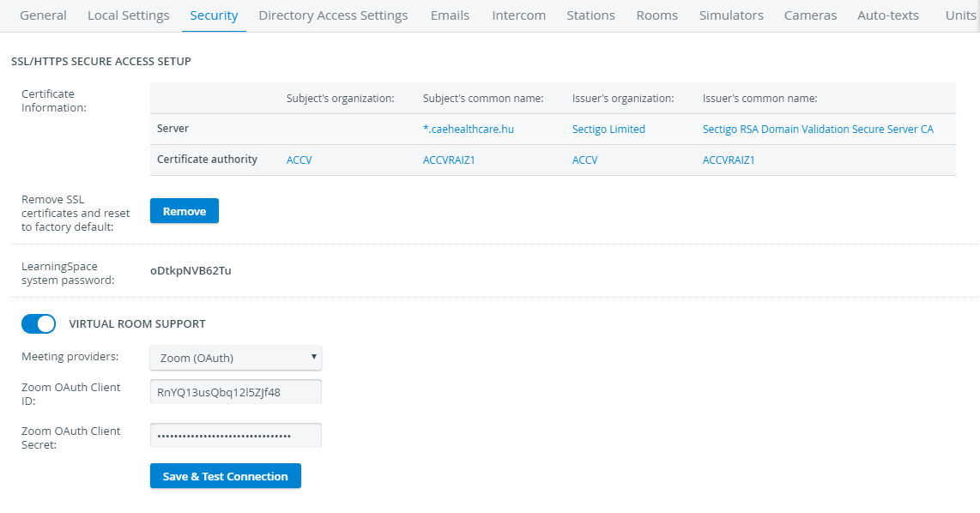Focus the Zoom OAuth Client ID field

[x=236, y=392]
